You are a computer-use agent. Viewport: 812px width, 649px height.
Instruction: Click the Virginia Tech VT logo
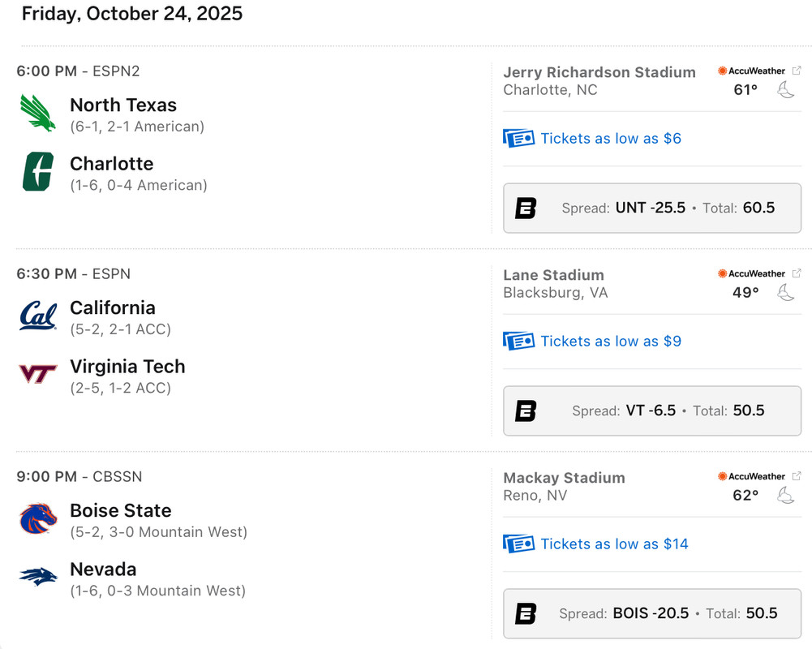(x=38, y=374)
